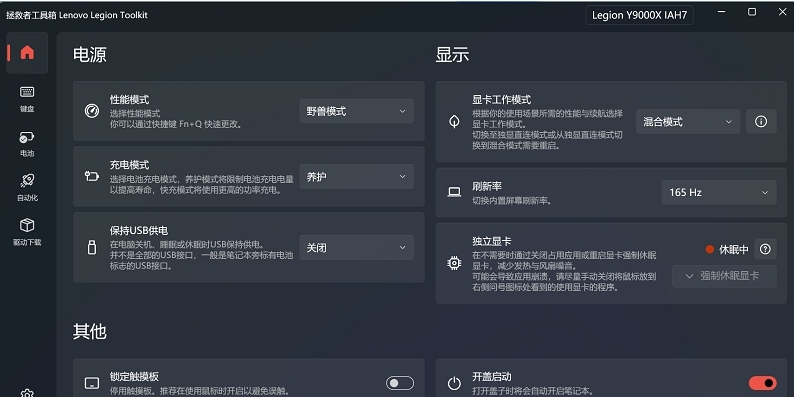Open the 养护 charging mode dropdown

[356, 176]
